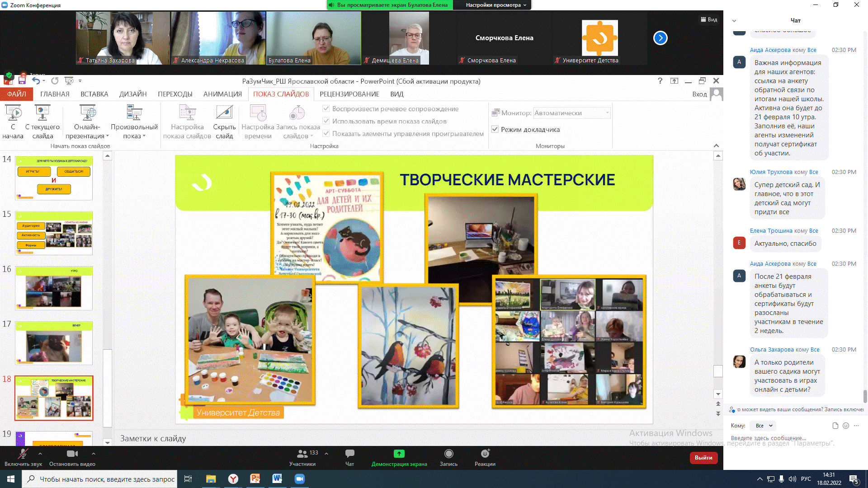Expand video options arrow beside camera
868x488 pixels.
(x=93, y=453)
